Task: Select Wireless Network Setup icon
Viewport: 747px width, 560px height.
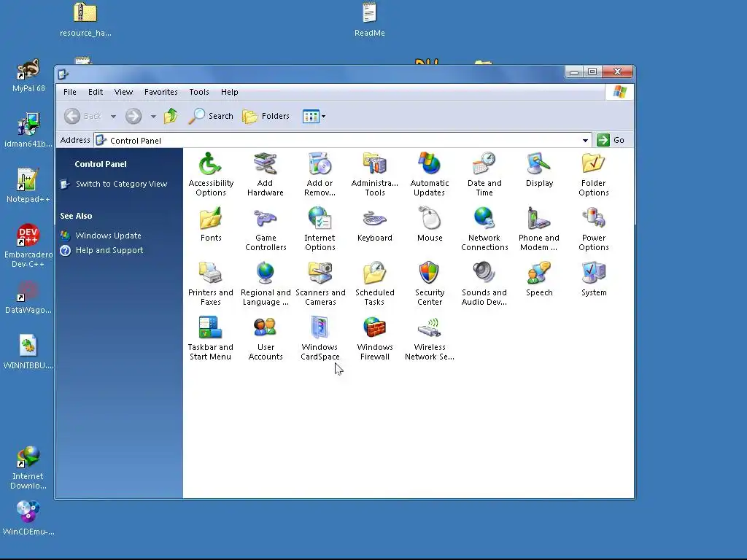Action: point(429,338)
